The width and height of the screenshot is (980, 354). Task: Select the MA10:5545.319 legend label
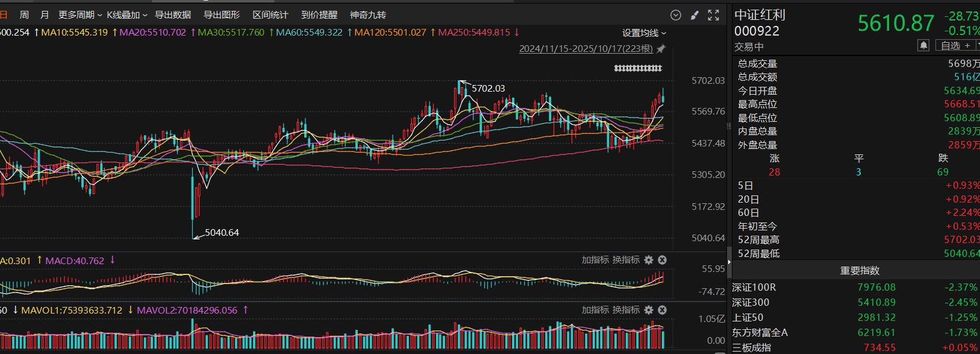pos(75,33)
